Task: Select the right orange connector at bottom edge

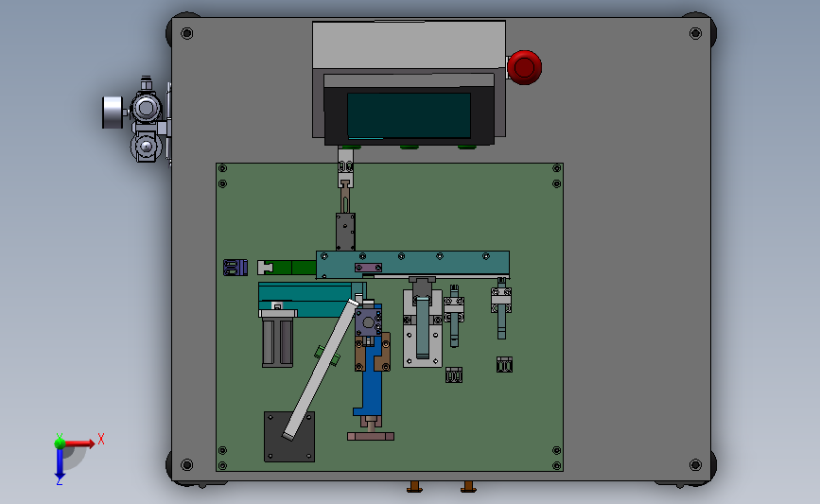Action: (x=468, y=487)
